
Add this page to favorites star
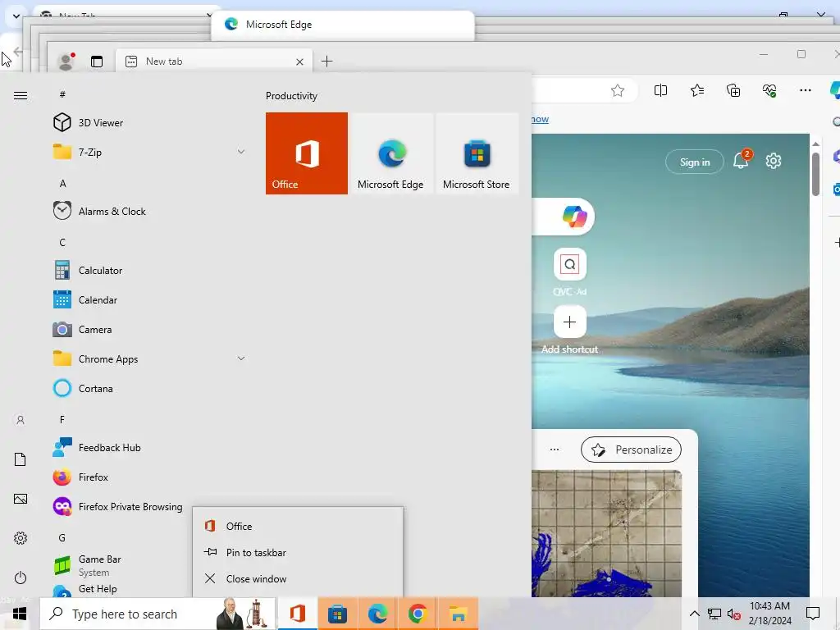tap(618, 90)
